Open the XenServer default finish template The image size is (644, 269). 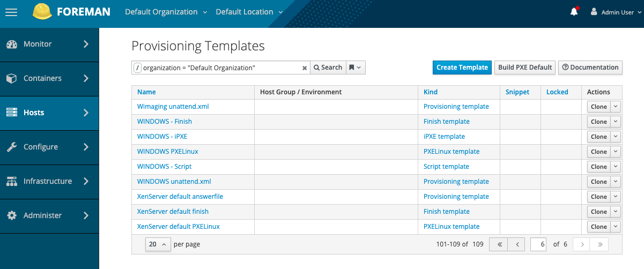[x=173, y=212]
